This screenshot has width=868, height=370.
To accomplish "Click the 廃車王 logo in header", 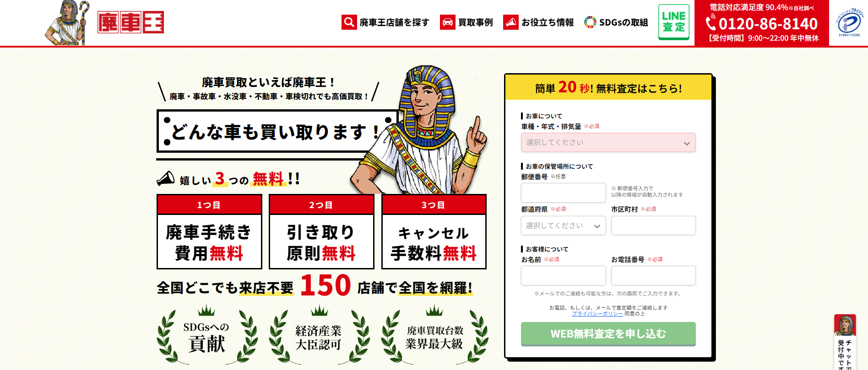I will point(130,22).
